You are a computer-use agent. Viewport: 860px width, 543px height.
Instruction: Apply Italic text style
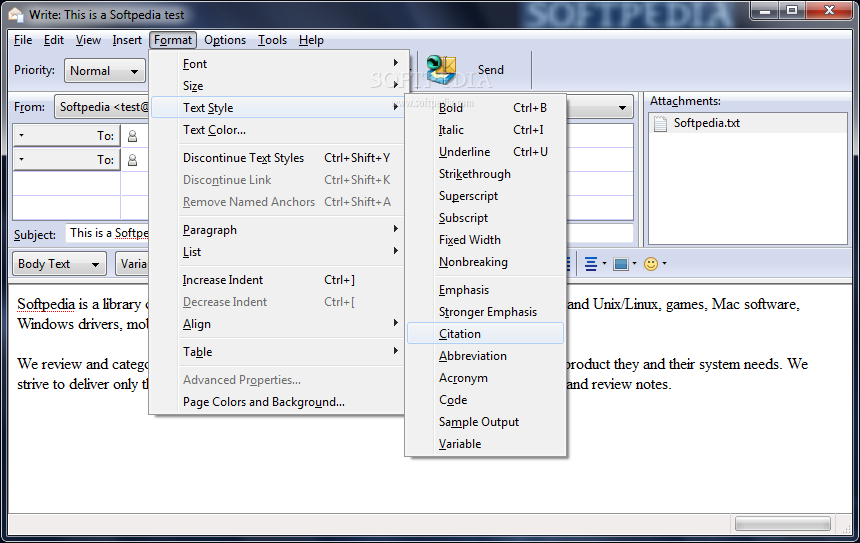(485, 130)
